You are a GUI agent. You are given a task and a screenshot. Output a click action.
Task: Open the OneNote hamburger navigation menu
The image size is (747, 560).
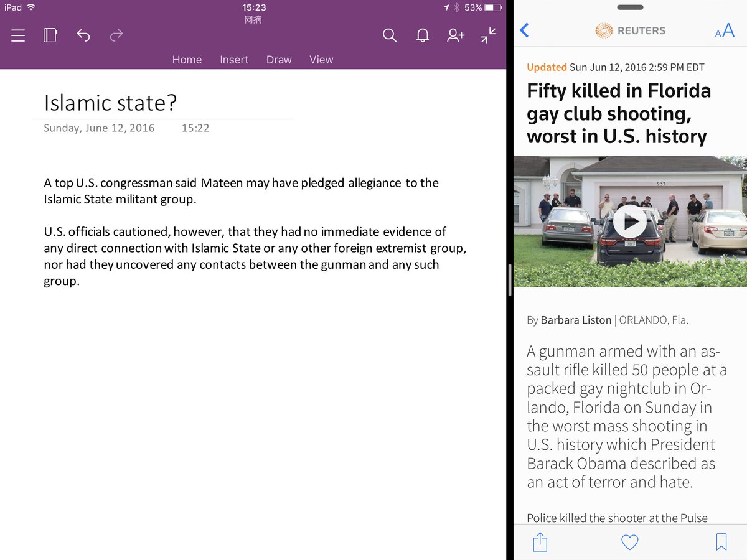(18, 36)
